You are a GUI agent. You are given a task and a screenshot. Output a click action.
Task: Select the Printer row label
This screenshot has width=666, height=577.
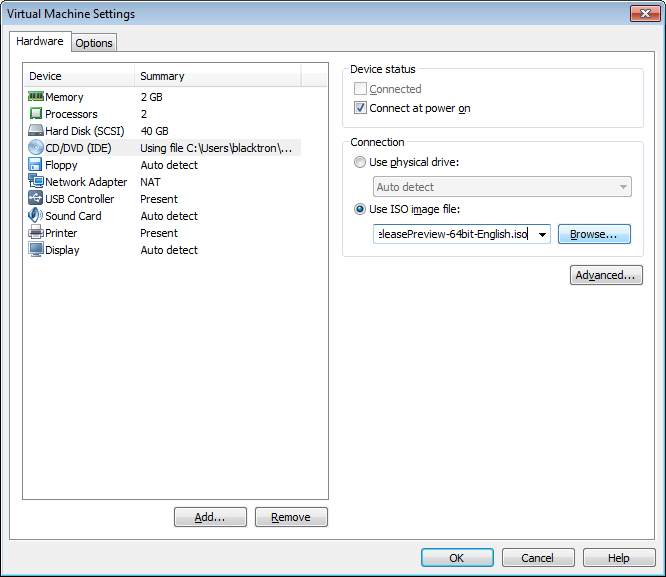61,233
